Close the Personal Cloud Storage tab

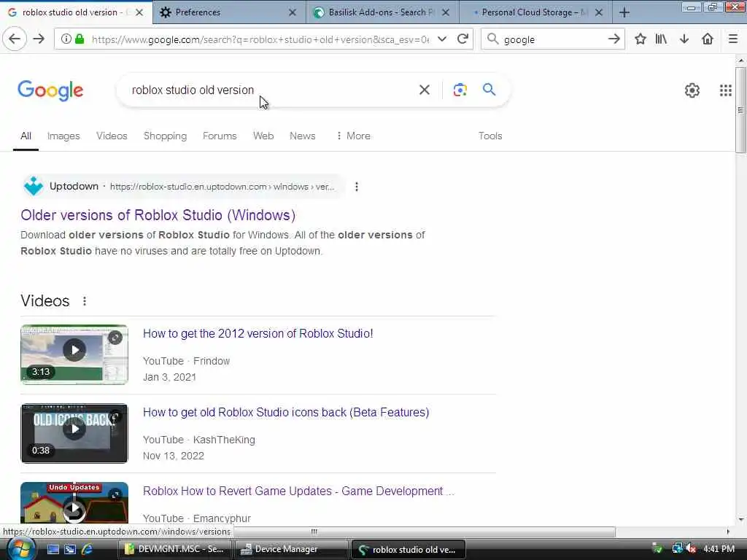(x=599, y=12)
